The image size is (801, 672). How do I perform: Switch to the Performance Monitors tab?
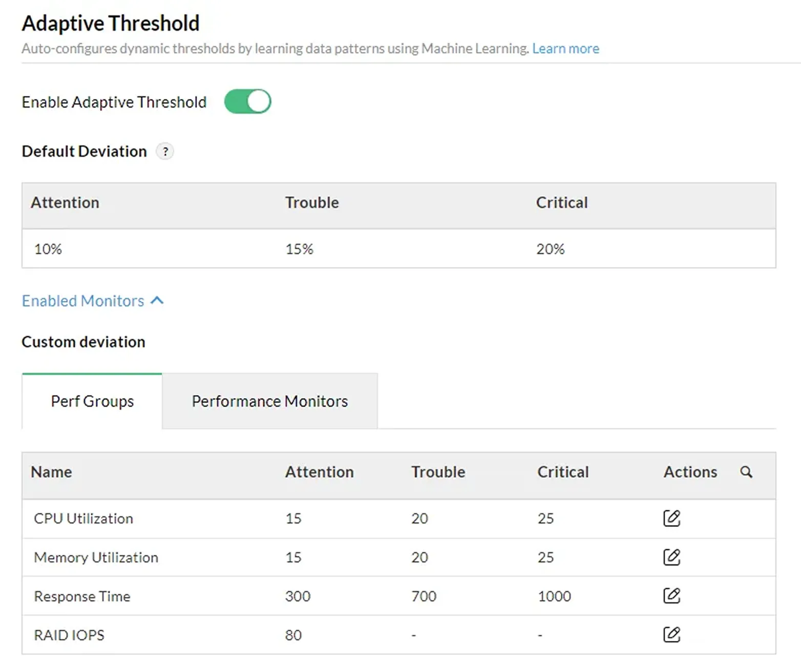pos(269,401)
